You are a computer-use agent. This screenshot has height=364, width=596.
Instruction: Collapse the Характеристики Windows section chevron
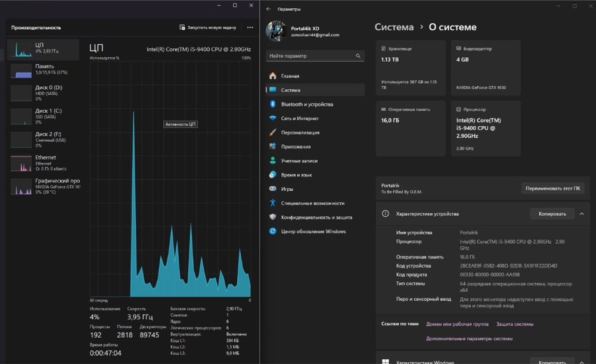point(582,362)
